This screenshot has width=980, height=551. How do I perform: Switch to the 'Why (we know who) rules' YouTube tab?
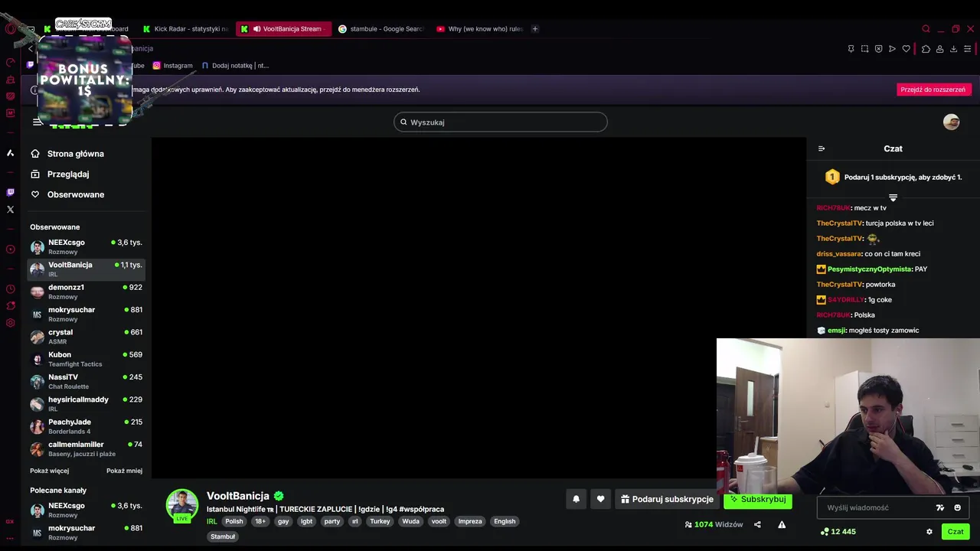click(x=479, y=29)
